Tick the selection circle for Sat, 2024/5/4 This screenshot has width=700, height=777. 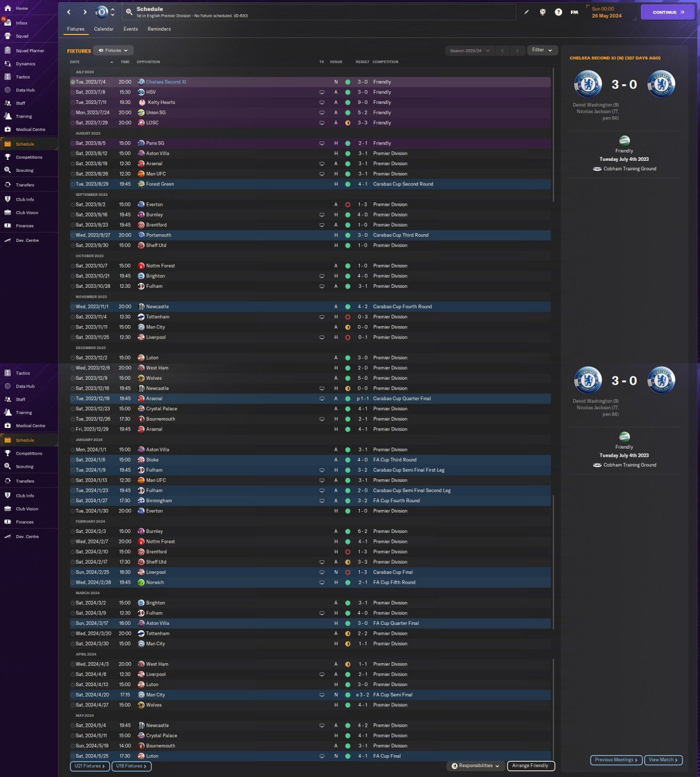pos(73,726)
